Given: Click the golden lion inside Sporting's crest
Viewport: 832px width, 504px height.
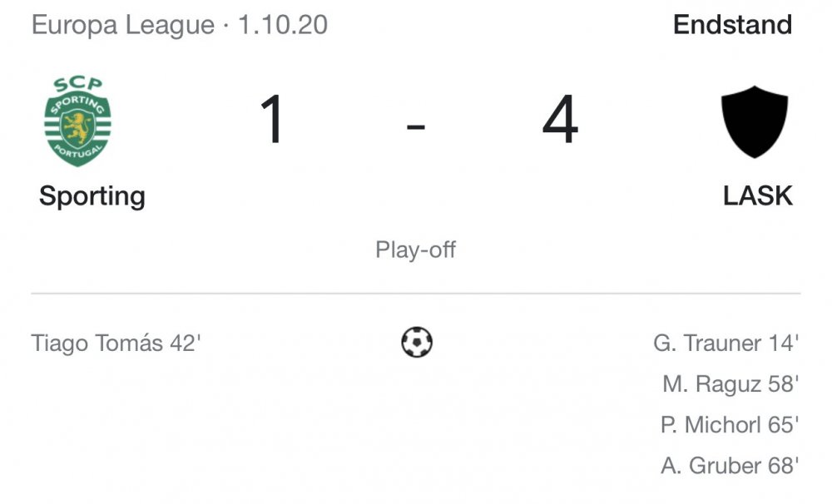Looking at the screenshot, I should (x=78, y=128).
